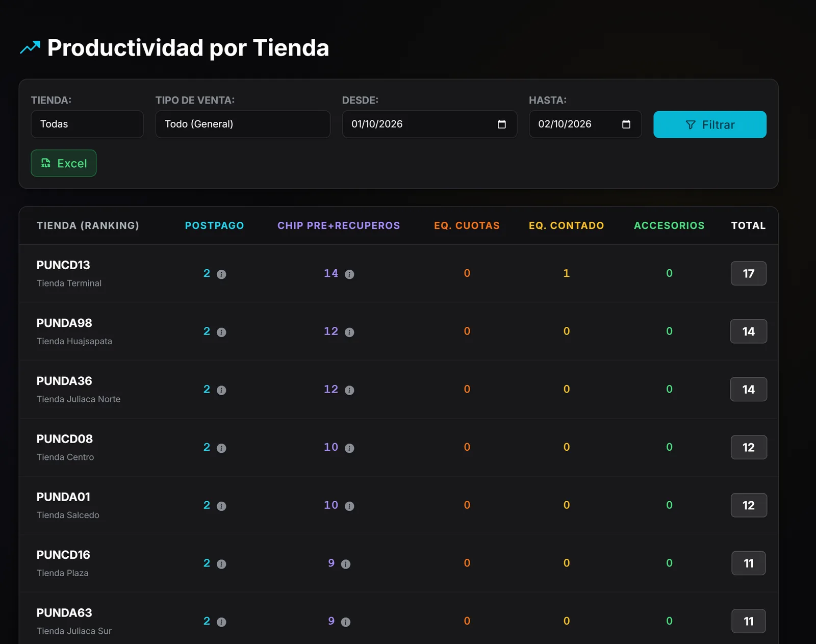This screenshot has width=816, height=644.
Task: Click the Chip Pre+Recuperos column header
Action: tap(339, 225)
